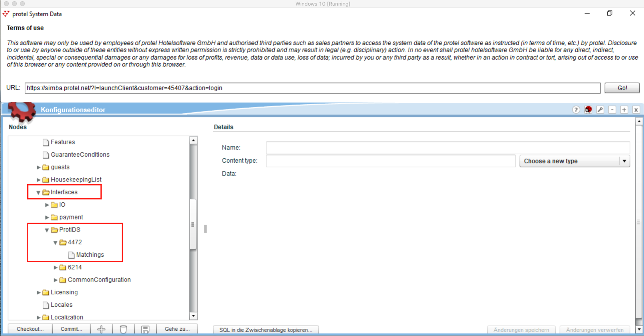
Task: Click the Interfaces open folder icon
Action: click(x=46, y=192)
